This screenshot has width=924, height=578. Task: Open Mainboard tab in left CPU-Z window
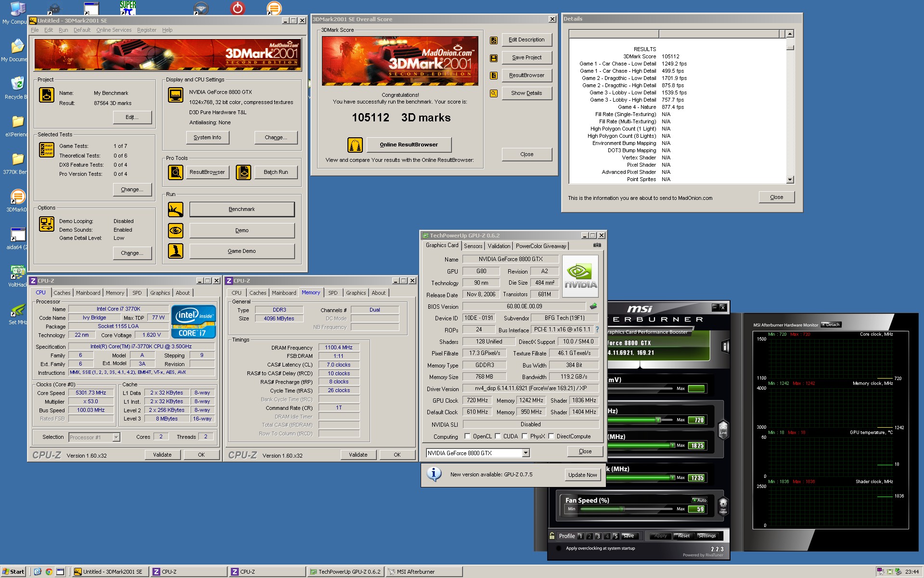point(88,293)
